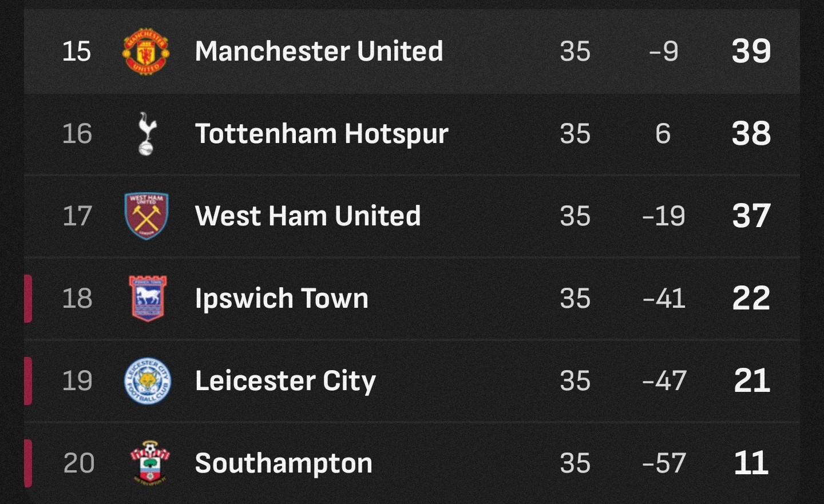Open the Southampton team name link

tap(283, 464)
